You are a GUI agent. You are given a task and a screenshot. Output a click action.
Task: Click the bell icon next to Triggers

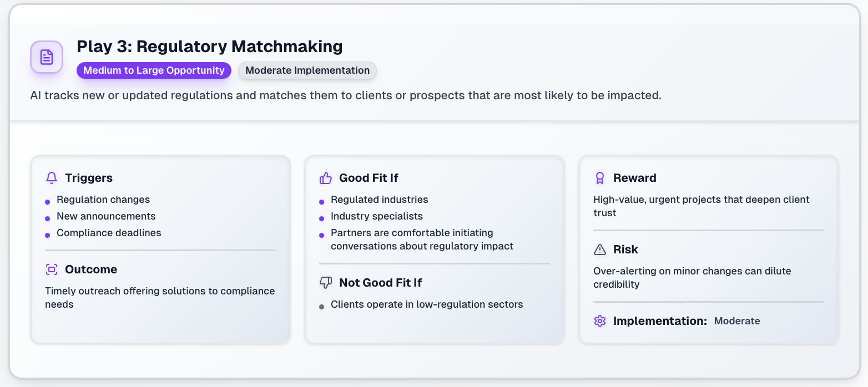pos(52,178)
